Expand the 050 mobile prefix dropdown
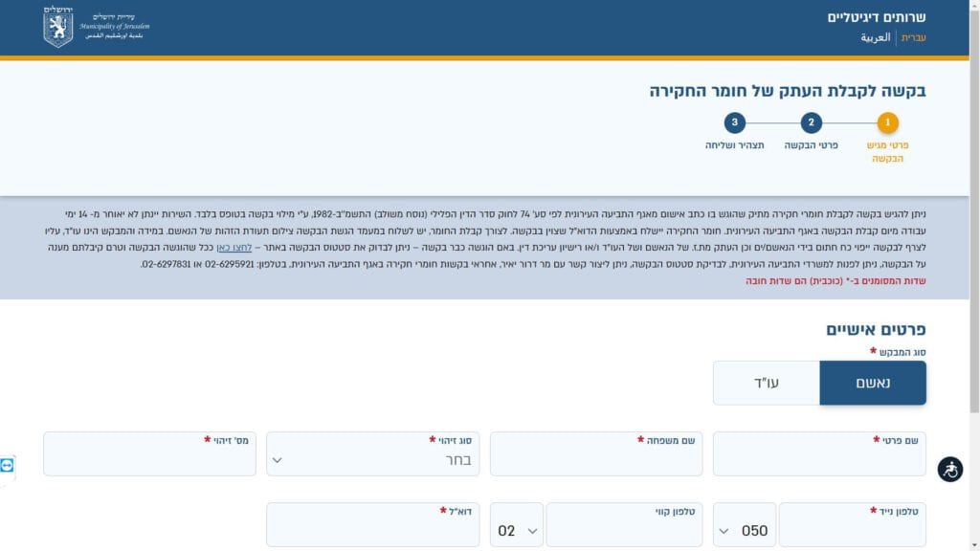Screen dimensions: 980x551 (x=744, y=530)
